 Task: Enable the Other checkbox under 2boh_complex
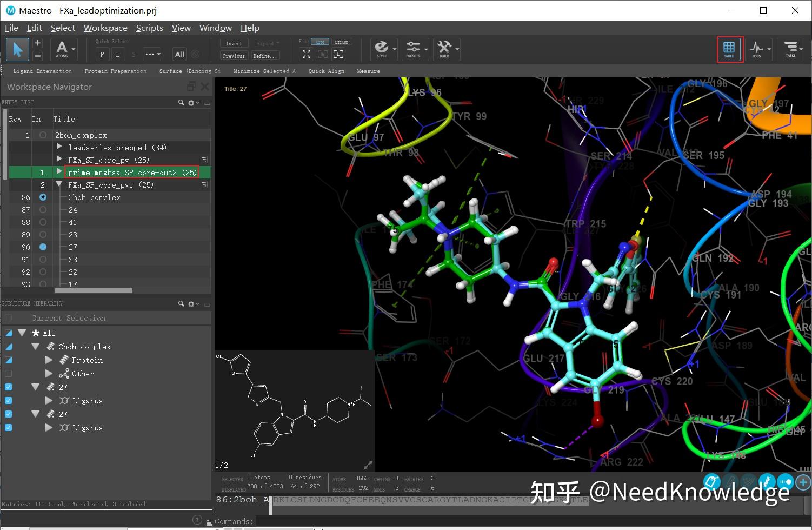[8, 373]
